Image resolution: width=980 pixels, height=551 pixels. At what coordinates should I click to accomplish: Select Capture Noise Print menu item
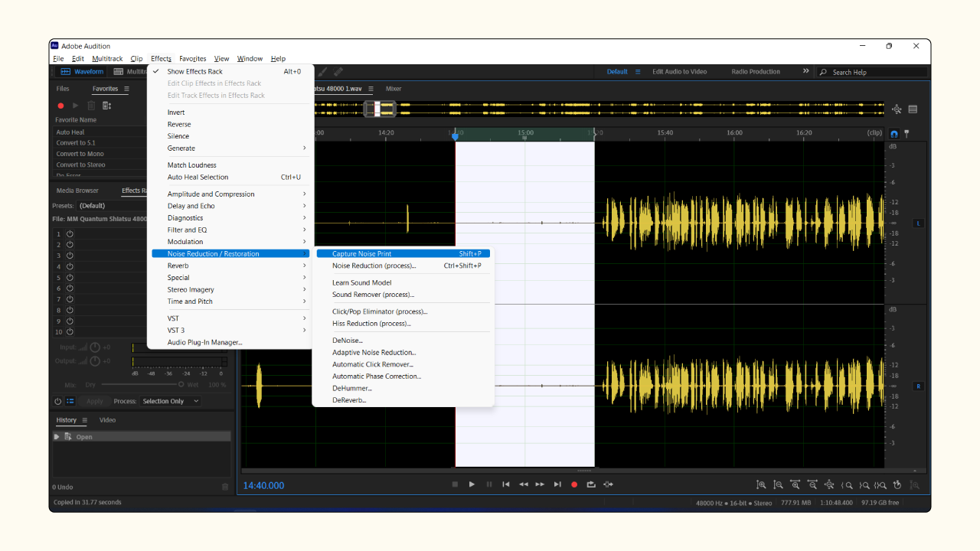[x=403, y=254]
